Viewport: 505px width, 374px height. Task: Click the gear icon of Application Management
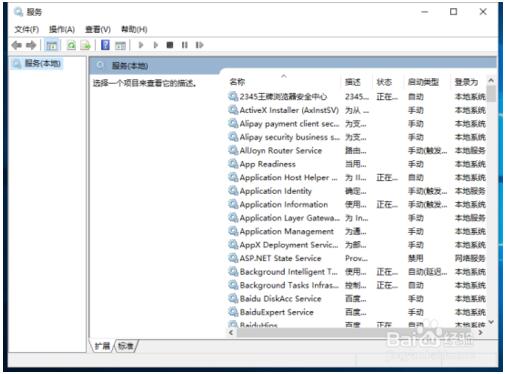pos(233,231)
